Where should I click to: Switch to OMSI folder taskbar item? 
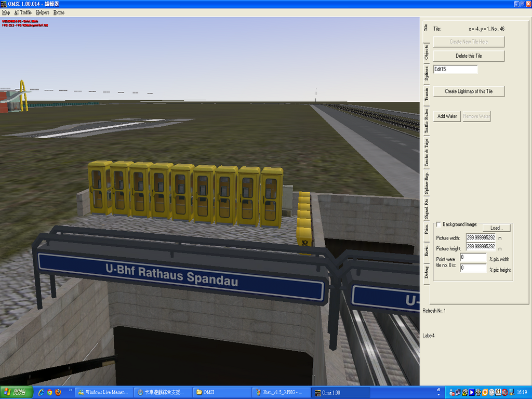[x=222, y=392]
